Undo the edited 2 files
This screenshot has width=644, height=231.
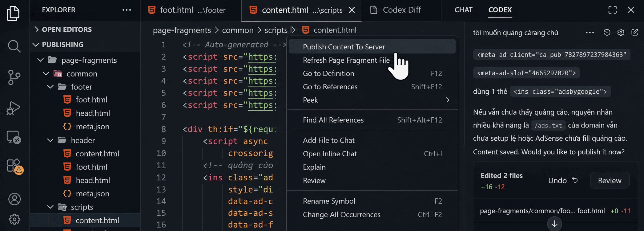click(563, 181)
